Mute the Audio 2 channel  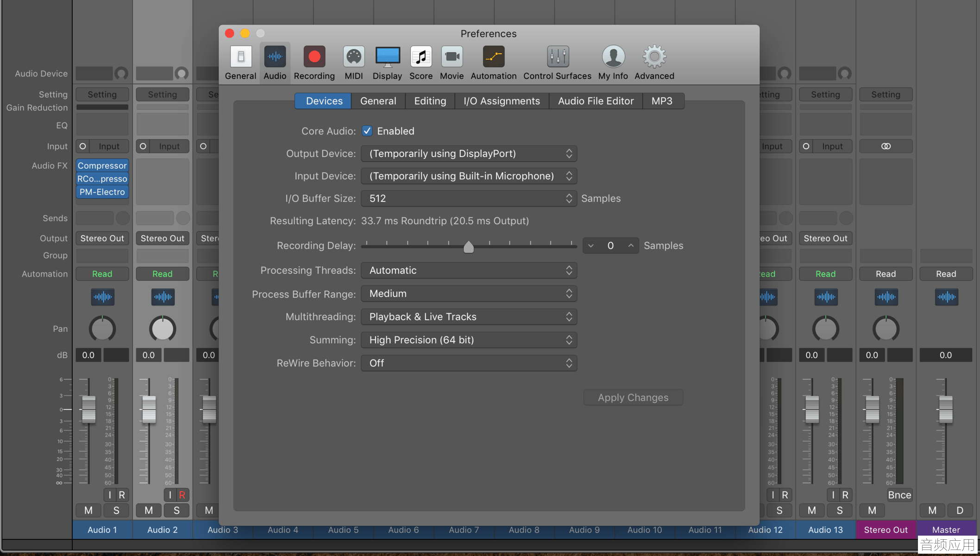click(149, 510)
